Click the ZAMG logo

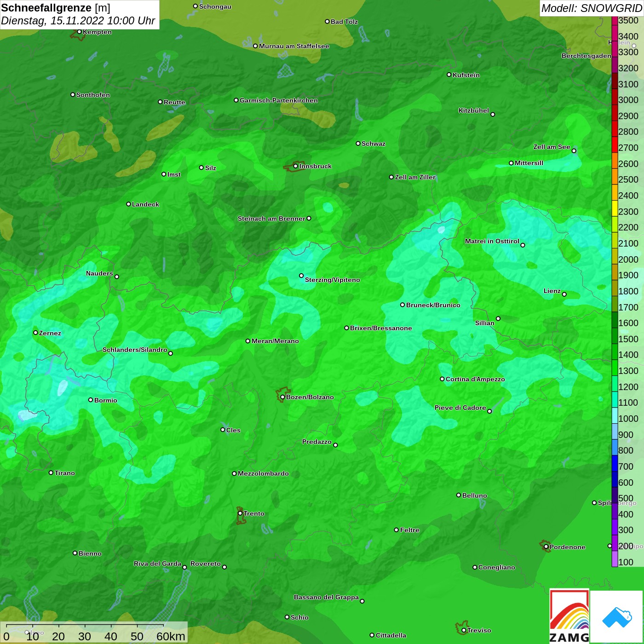point(569,615)
